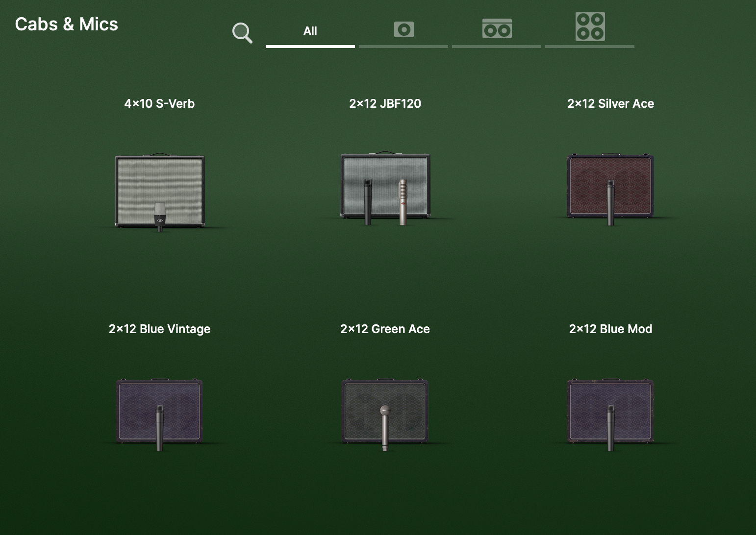Open the search magnifier icon
The width and height of the screenshot is (756, 535).
tap(242, 33)
